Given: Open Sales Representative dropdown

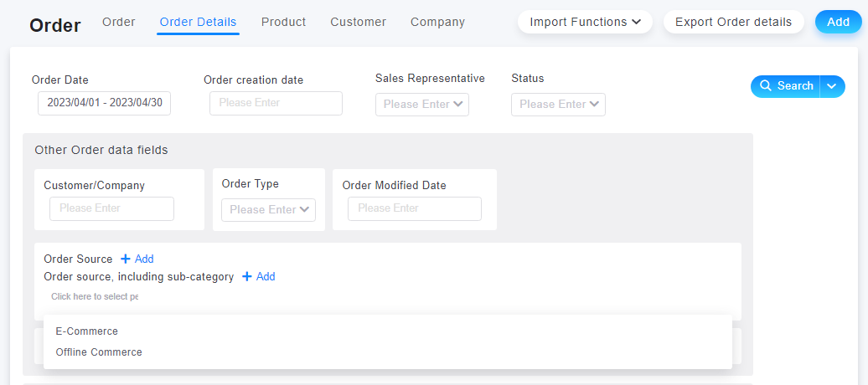Looking at the screenshot, I should pyautogui.click(x=422, y=105).
